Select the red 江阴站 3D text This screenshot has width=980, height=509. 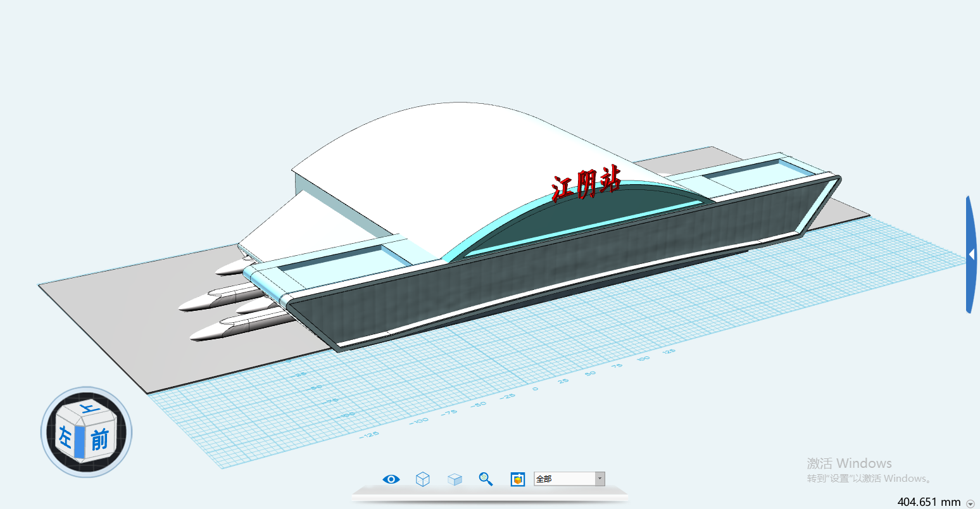586,184
